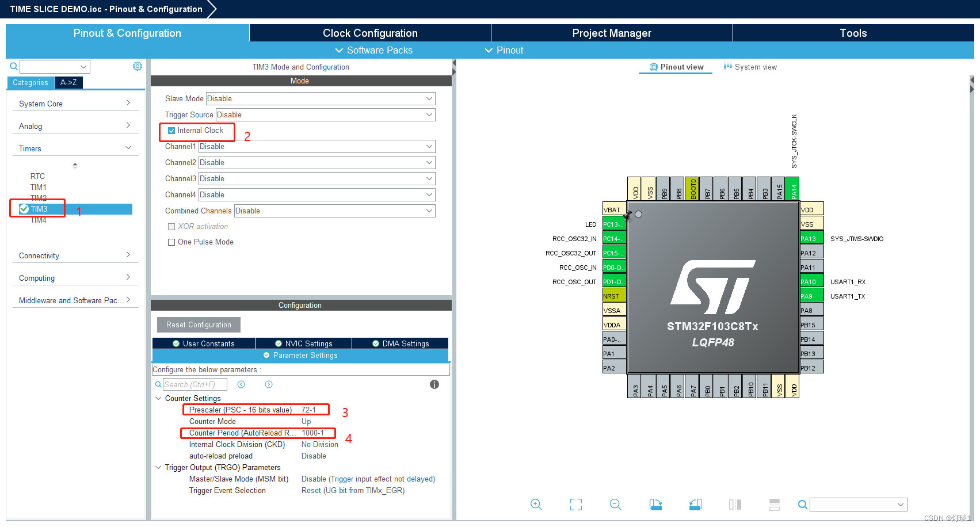The width and height of the screenshot is (980, 527).
Task: Collapse Trigger Output (TRGO) Parameters group
Action: [x=158, y=467]
